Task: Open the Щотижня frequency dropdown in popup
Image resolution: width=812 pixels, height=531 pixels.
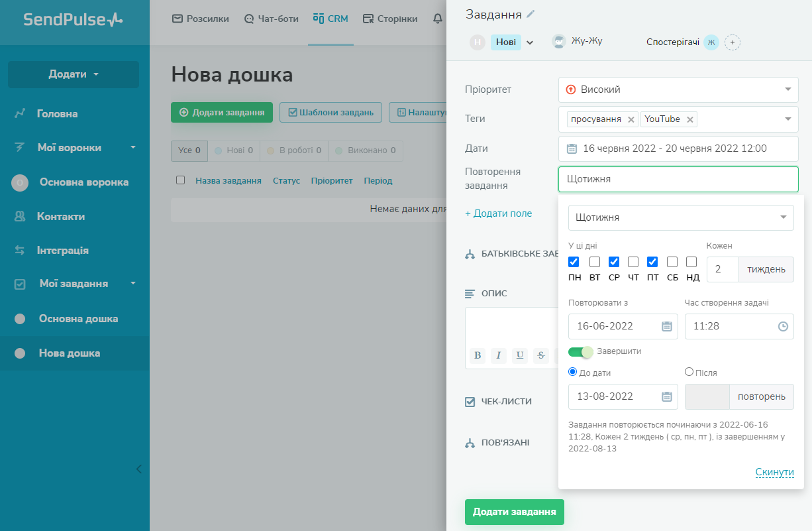Action: point(681,217)
